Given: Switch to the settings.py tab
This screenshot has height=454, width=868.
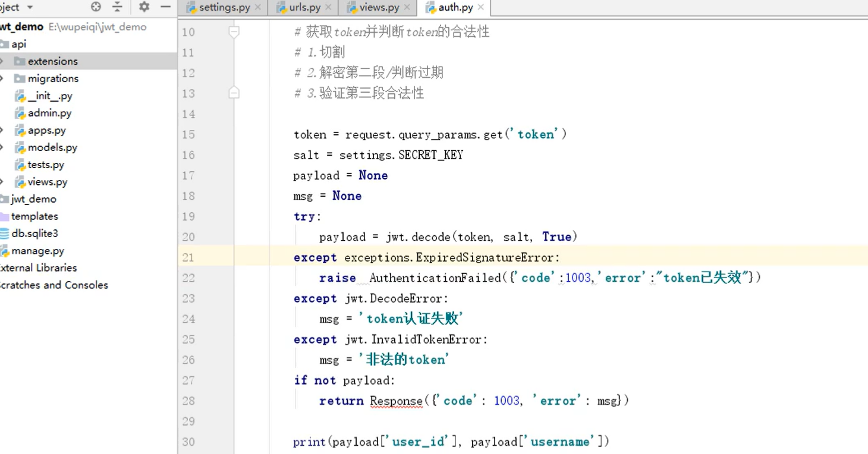Looking at the screenshot, I should tap(224, 8).
